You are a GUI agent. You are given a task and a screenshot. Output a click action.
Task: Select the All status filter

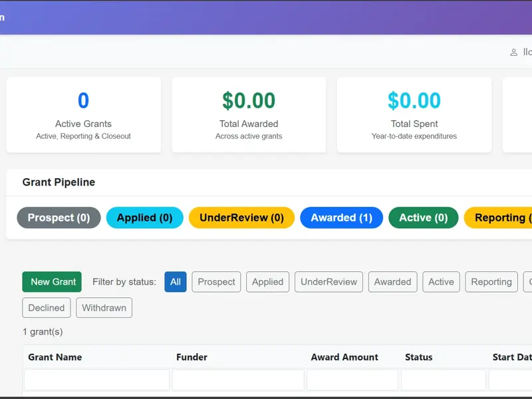click(x=176, y=281)
